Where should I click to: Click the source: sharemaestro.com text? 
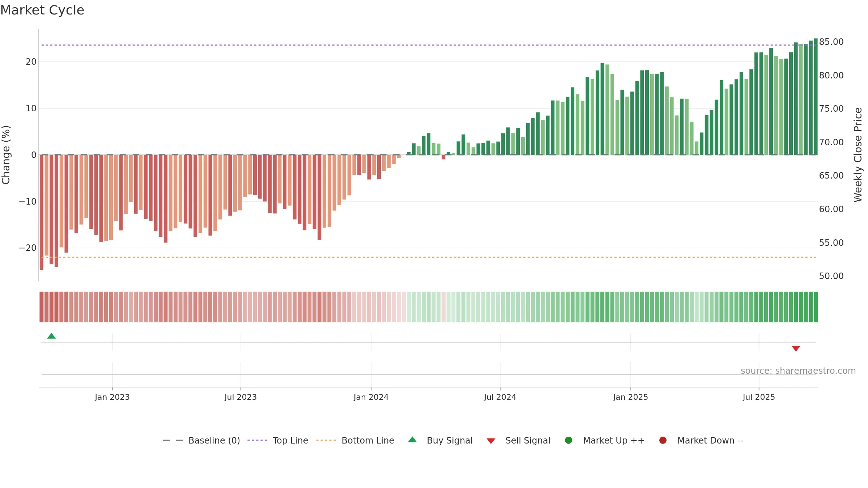pyautogui.click(x=798, y=371)
